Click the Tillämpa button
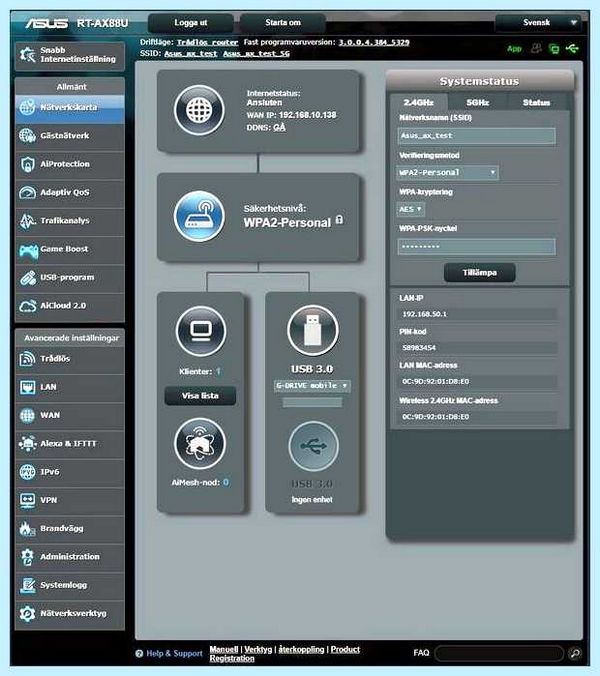Viewport: 600px width, 676px height. tap(480, 272)
